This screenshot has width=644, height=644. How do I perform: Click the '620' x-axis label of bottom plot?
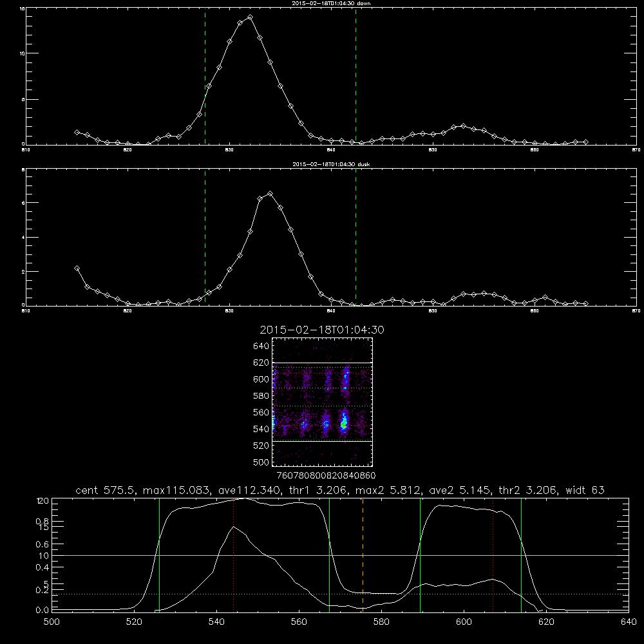[x=546, y=622]
